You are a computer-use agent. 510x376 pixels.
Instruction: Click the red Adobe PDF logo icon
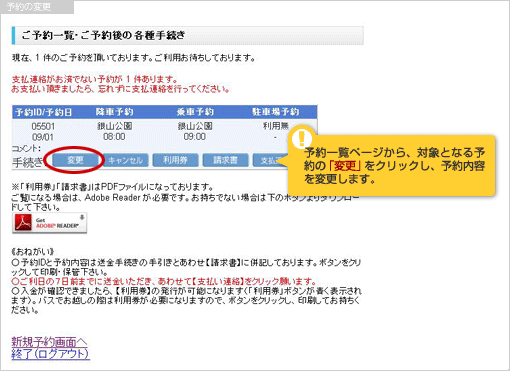pos(23,222)
